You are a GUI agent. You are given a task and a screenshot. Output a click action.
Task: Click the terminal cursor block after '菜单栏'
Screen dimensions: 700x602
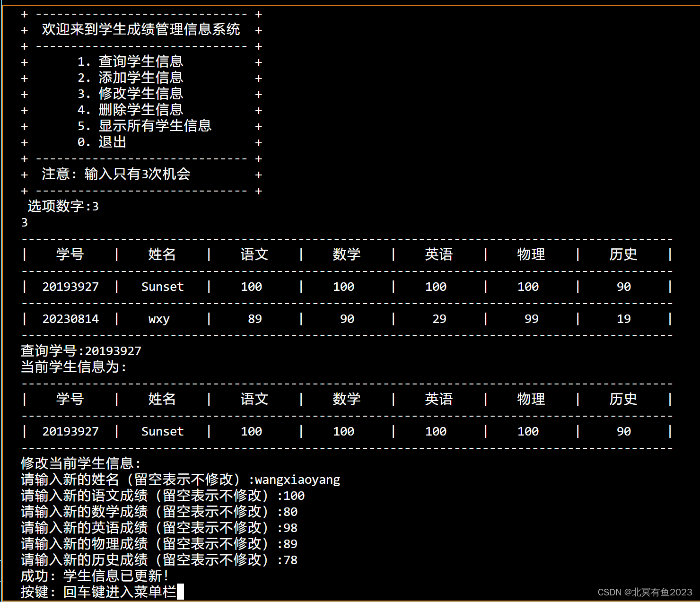180,592
